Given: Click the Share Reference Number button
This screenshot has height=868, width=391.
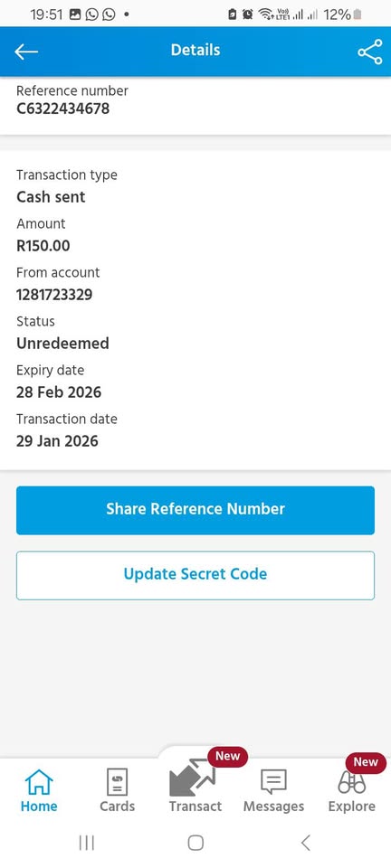Looking at the screenshot, I should click(195, 510).
